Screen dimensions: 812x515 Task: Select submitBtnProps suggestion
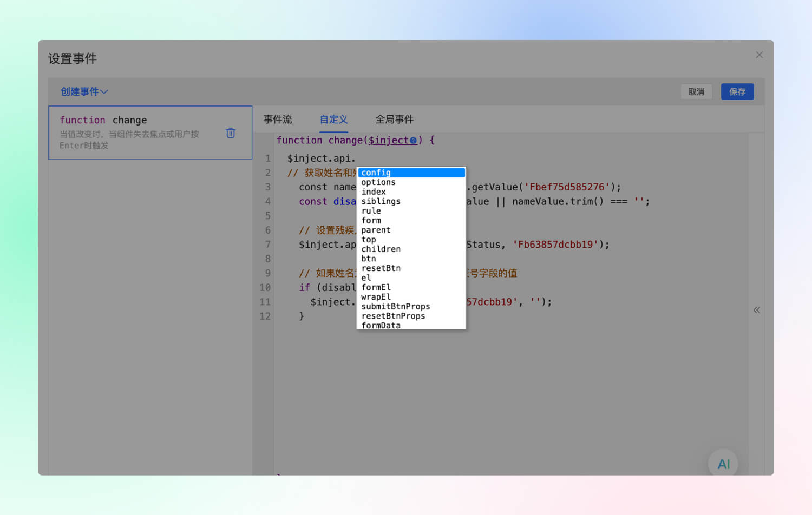click(x=411, y=306)
